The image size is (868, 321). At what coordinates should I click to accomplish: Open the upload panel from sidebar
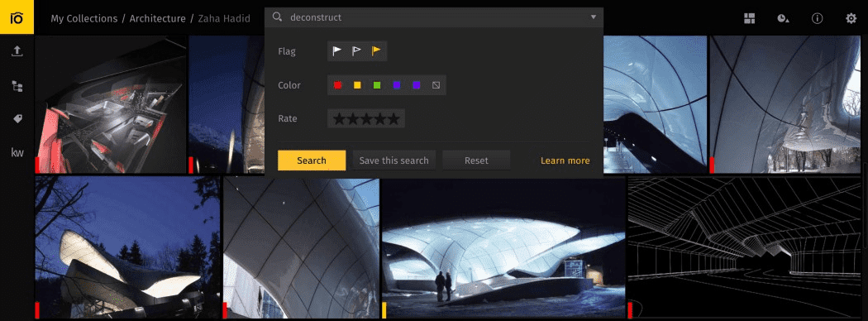click(17, 51)
